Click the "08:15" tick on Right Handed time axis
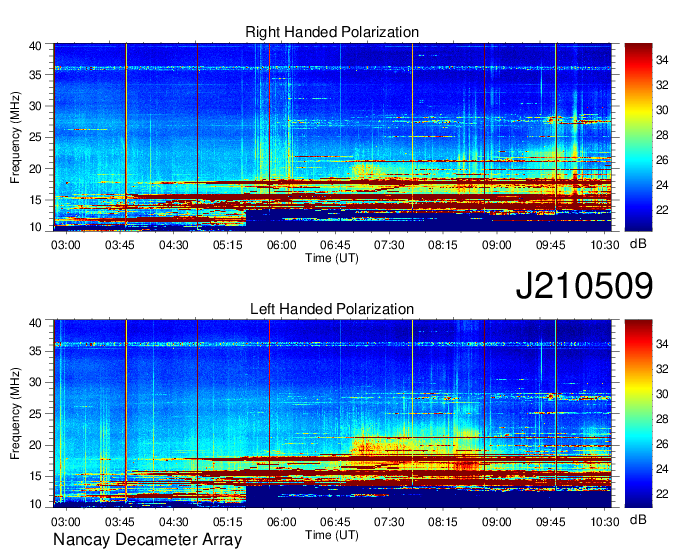The image size is (680, 552). tap(443, 245)
